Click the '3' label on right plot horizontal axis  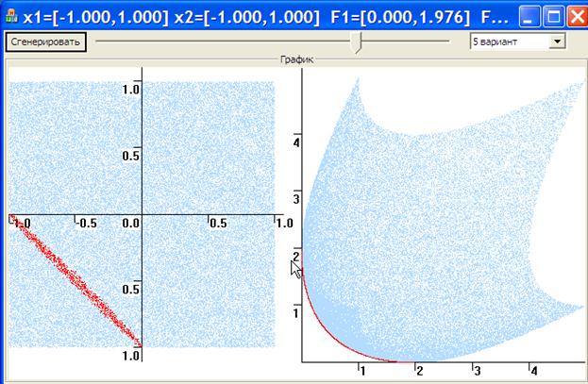478,371
